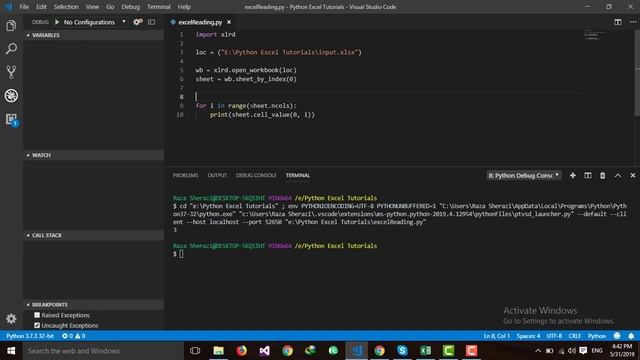Open File Explorer from the taskbar

pyautogui.click(x=218, y=351)
